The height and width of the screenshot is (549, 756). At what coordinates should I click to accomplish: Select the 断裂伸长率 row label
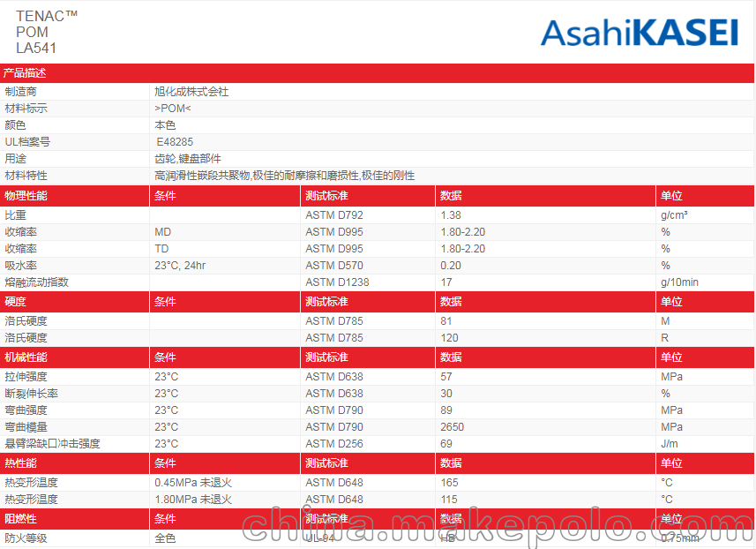[x=32, y=394]
